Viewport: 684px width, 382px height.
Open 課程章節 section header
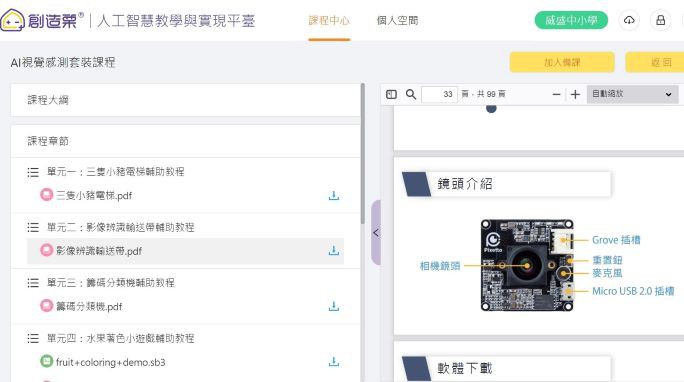pyautogui.click(x=185, y=141)
